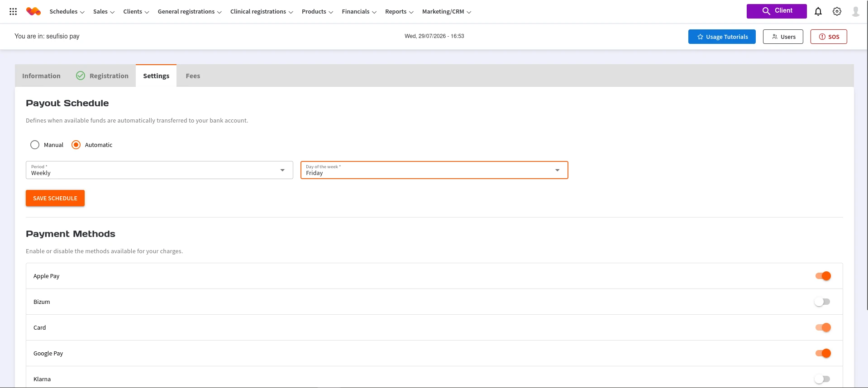The width and height of the screenshot is (868, 388).
Task: Open the Financials menu
Action: point(359,12)
